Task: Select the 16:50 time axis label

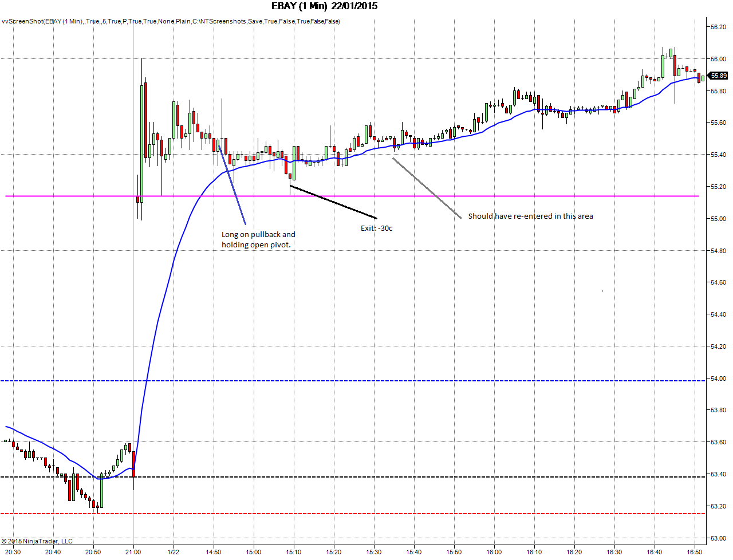Action: (x=695, y=552)
